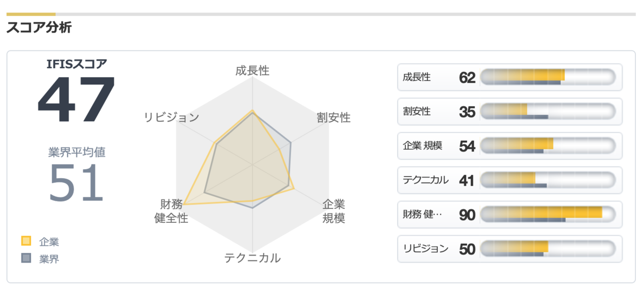Click the 成長性 row label with score 62
This screenshot has height=291, width=644.
click(x=416, y=77)
